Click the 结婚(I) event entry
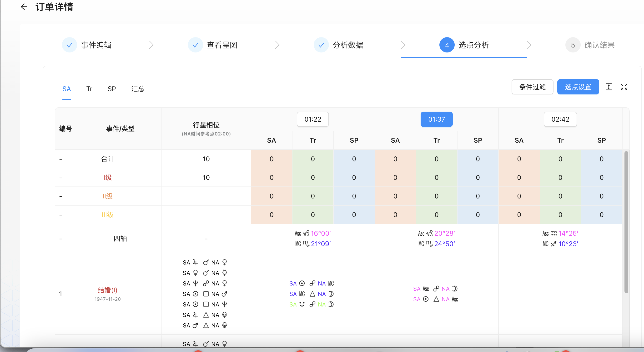644x352 pixels. pos(107,290)
